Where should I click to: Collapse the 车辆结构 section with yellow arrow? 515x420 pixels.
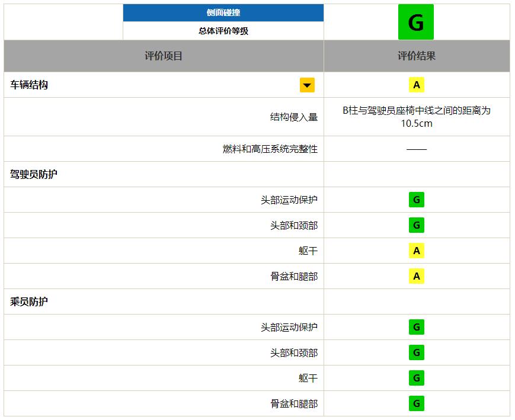point(307,85)
